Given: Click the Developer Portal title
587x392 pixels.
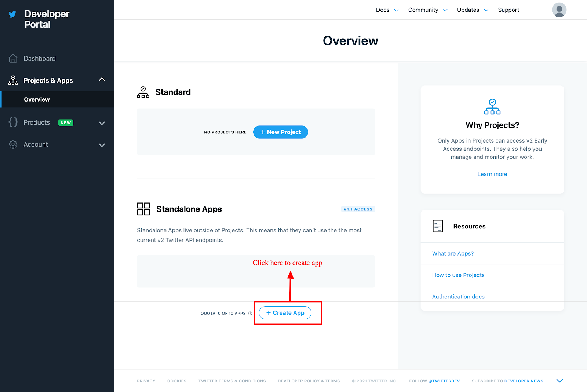Looking at the screenshot, I should point(47,19).
